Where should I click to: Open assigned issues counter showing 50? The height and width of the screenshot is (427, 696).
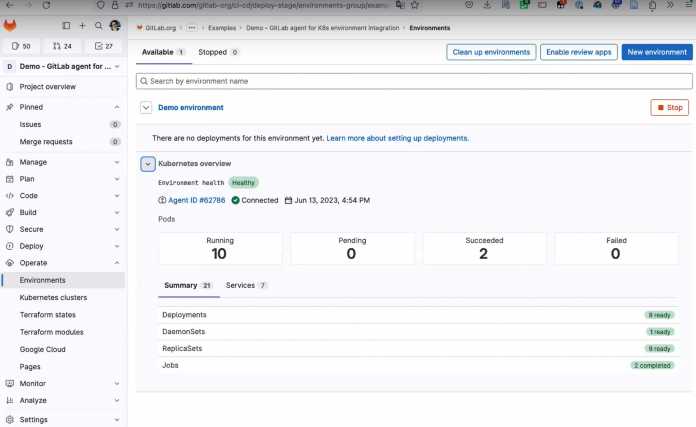tap(21, 46)
